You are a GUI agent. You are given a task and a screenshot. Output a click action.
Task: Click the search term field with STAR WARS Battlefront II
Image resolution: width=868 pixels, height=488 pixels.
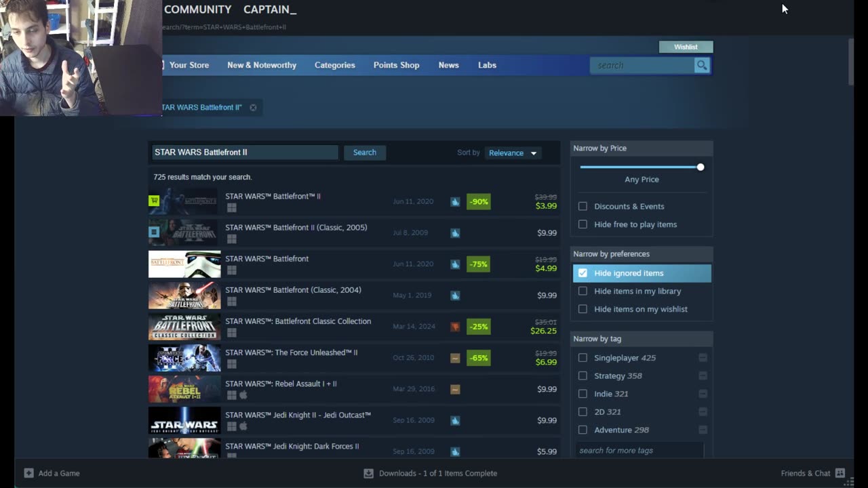tap(245, 152)
